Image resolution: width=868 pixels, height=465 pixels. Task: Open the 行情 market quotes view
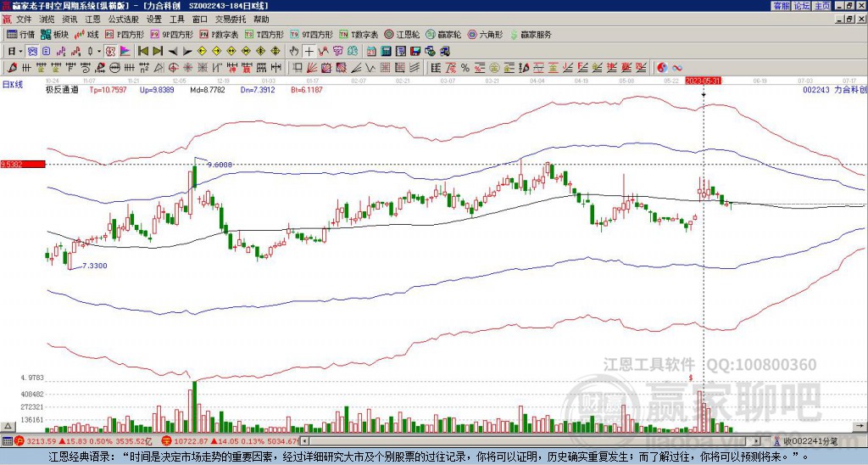click(x=20, y=34)
